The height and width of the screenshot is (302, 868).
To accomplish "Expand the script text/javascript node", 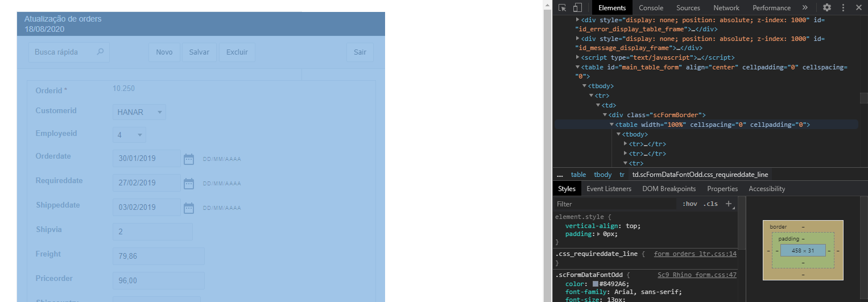I will (578, 57).
